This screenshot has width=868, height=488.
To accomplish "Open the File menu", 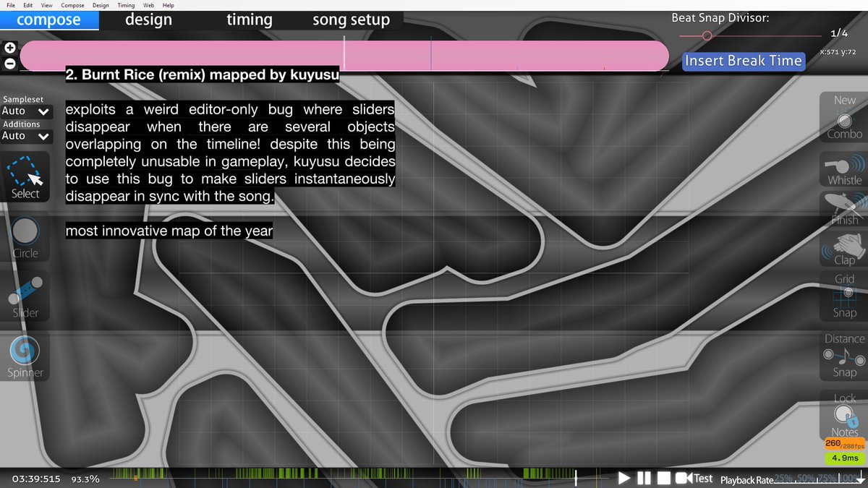I will coord(11,5).
